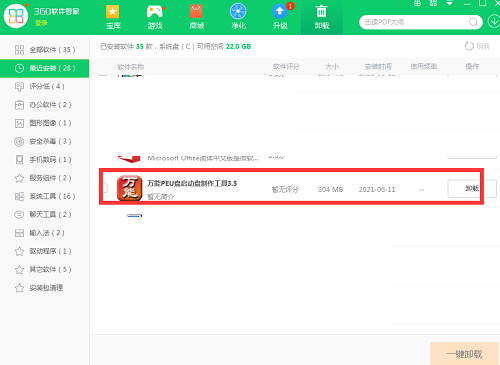
Task: Open 其它软件 (5) category
Action: [45, 270]
